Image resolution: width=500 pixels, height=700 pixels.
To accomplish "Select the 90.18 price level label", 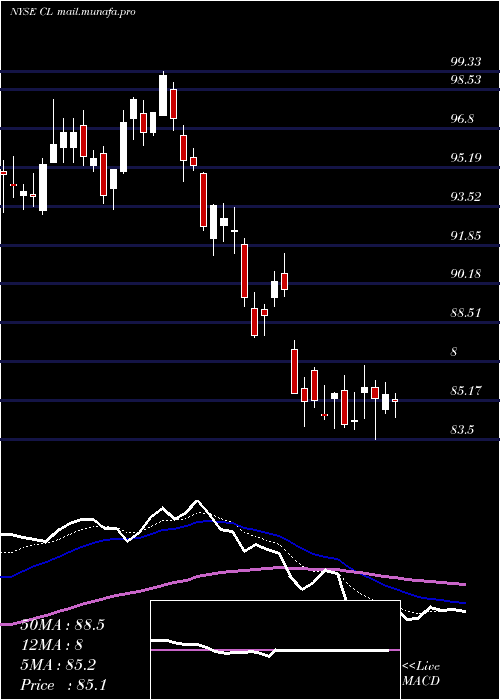I will 466,274.
